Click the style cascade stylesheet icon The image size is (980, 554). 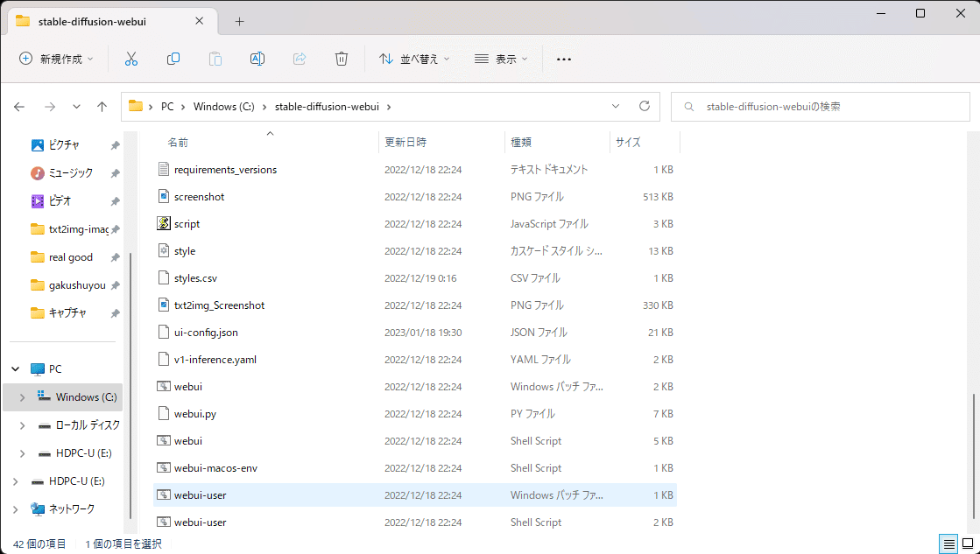point(164,250)
